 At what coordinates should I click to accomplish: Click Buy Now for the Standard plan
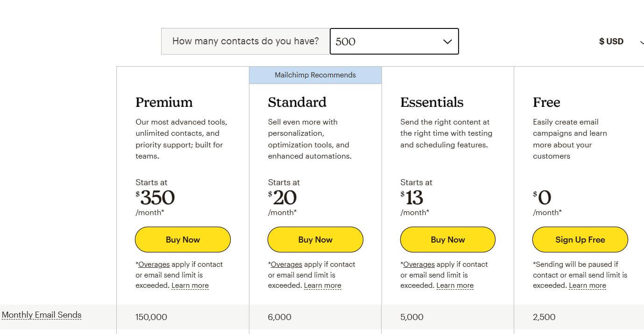pos(315,239)
